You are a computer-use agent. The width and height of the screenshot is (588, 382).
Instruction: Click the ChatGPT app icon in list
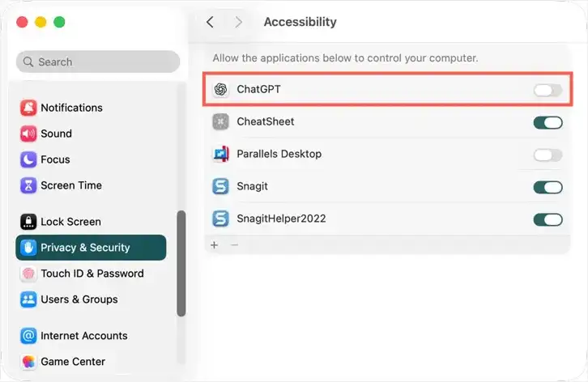[220, 89]
